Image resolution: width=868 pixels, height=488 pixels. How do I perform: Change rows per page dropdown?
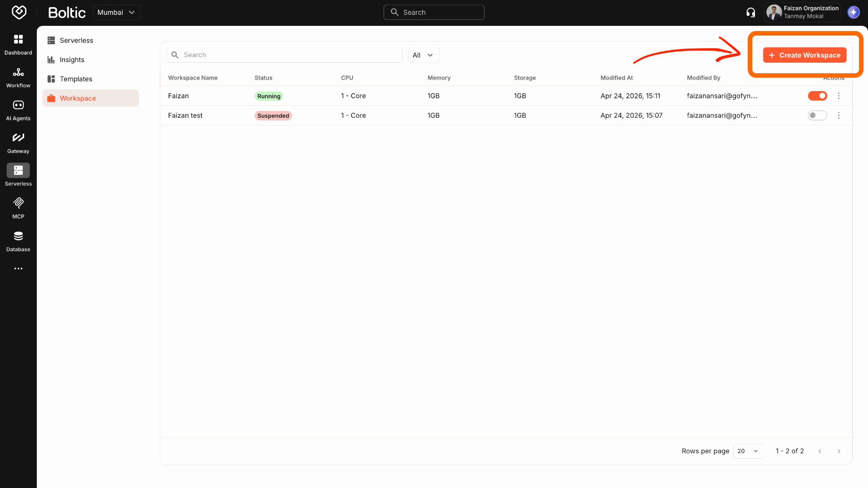[x=748, y=451]
